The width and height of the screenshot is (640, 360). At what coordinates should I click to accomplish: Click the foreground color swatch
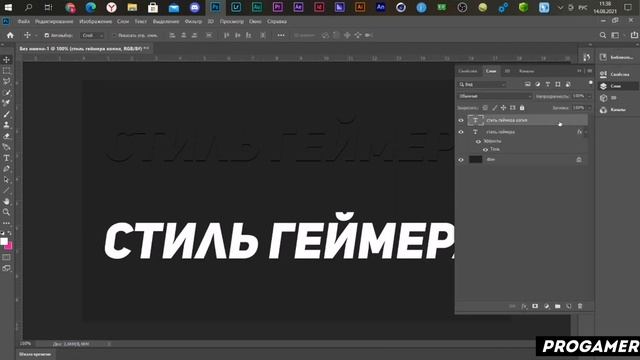pyautogui.click(x=4, y=241)
